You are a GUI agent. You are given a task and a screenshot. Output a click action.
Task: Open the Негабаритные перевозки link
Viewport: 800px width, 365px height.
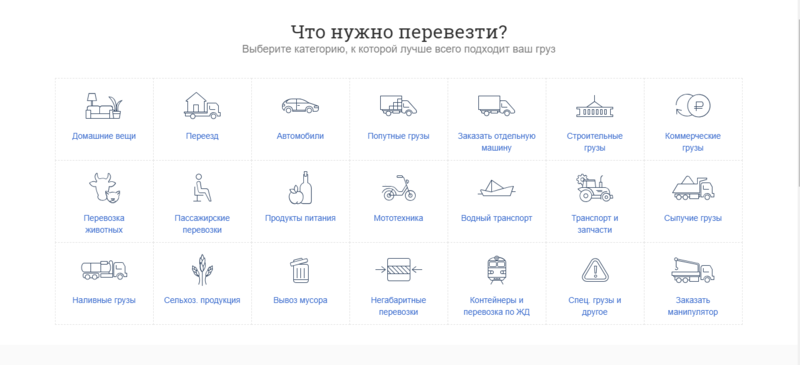pyautogui.click(x=398, y=306)
